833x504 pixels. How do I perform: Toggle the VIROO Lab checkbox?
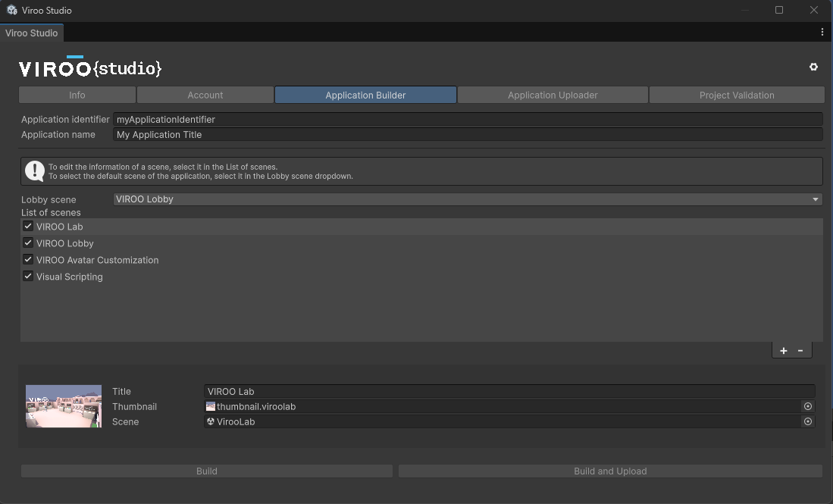[27, 226]
